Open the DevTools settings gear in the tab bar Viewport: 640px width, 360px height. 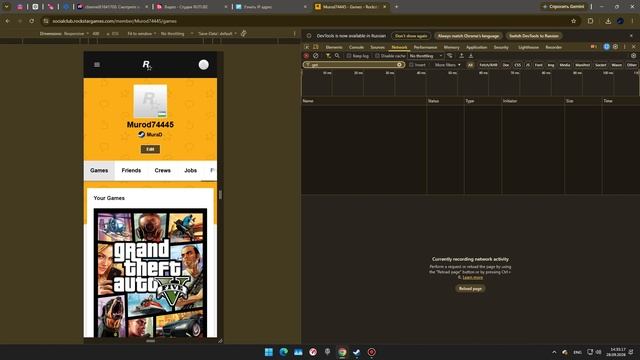[x=616, y=47]
